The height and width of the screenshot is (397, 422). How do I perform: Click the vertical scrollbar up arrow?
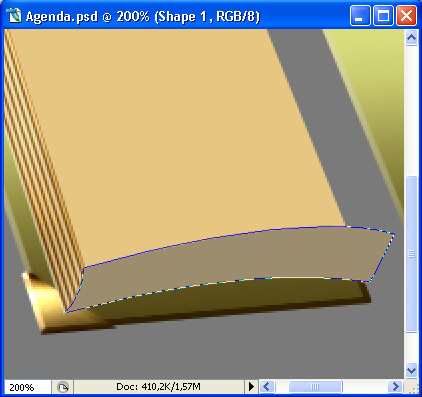click(x=411, y=38)
